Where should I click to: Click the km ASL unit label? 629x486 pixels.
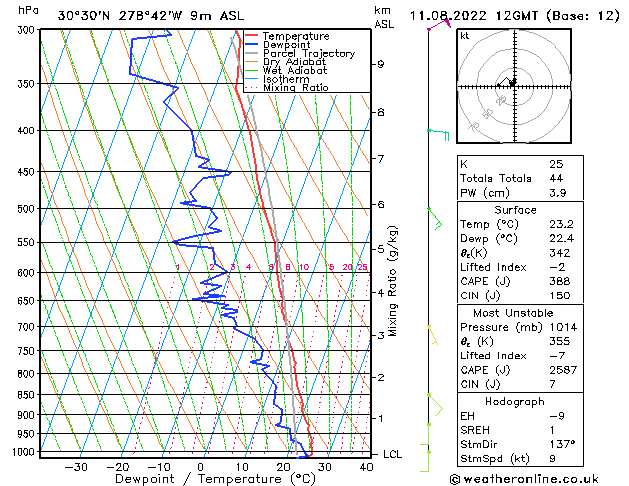point(384,17)
